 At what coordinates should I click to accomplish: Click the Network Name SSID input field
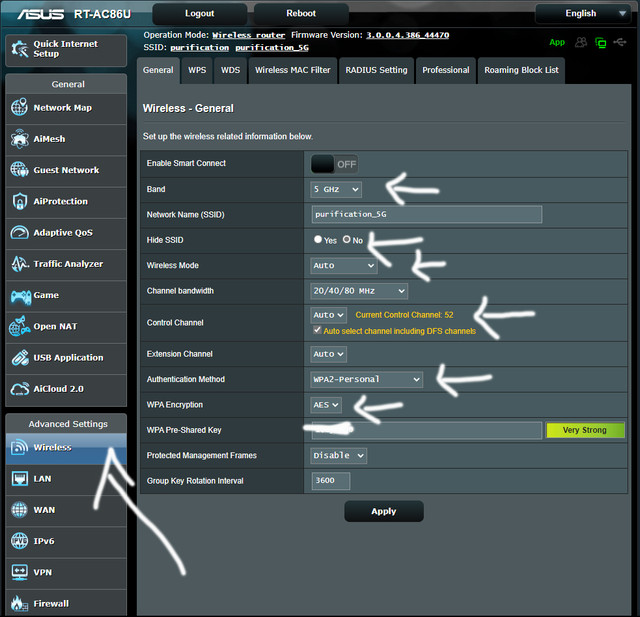click(427, 214)
